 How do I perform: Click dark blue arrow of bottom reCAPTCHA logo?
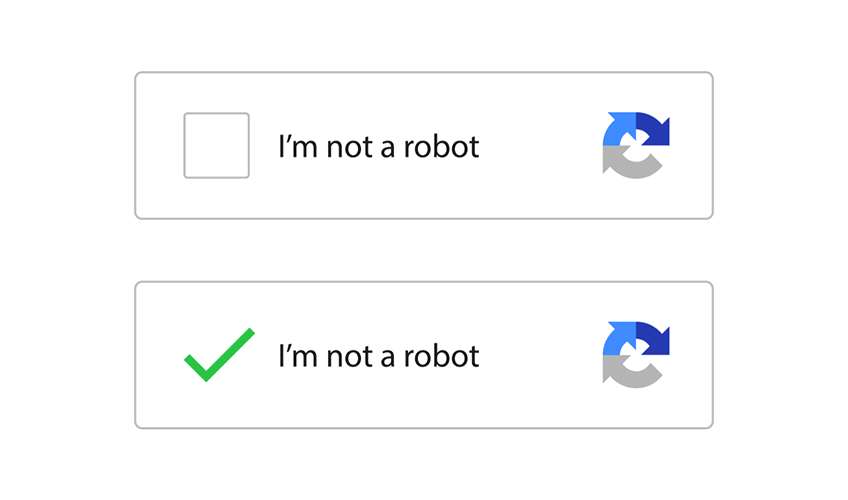(x=655, y=342)
